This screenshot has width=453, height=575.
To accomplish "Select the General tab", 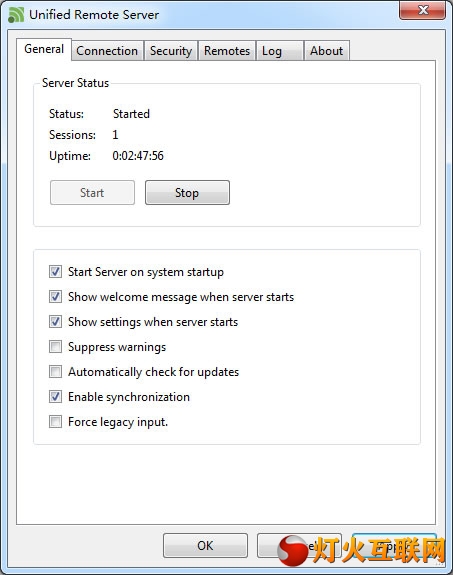I will pyautogui.click(x=44, y=49).
